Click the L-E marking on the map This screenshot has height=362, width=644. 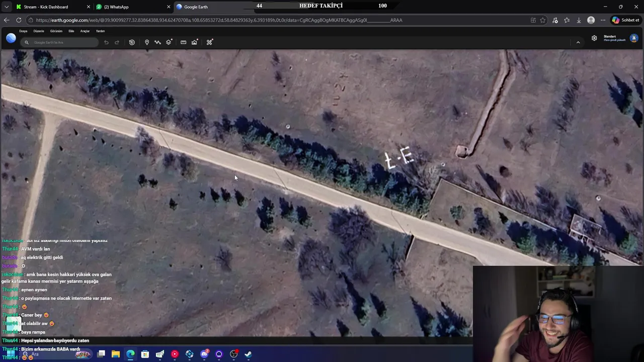pos(399,158)
